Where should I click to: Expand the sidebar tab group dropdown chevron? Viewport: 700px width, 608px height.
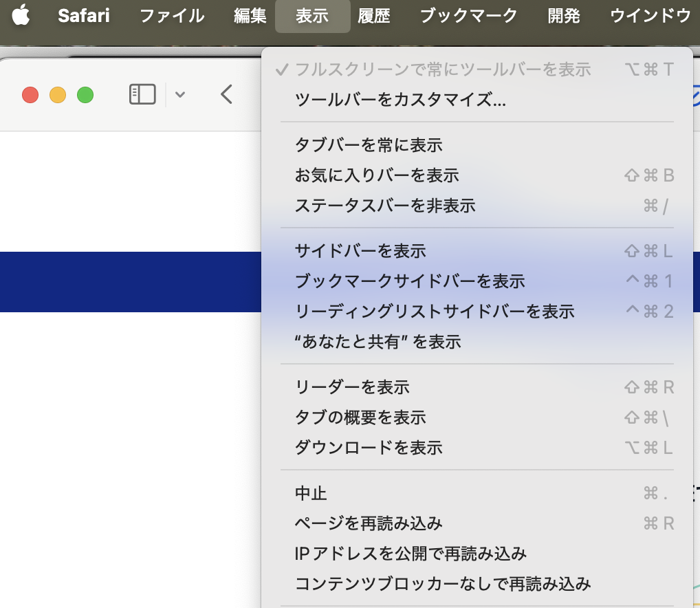[180, 95]
